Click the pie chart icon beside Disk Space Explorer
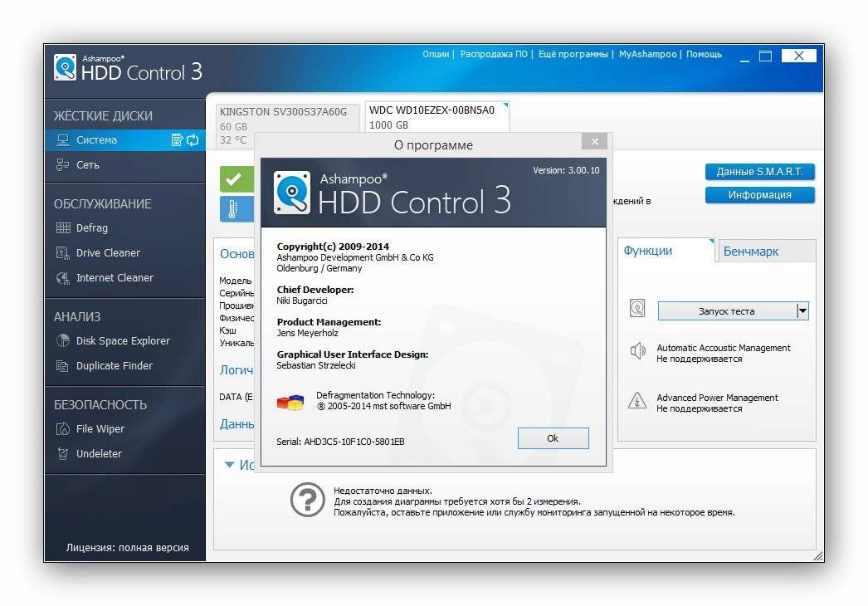 click(63, 340)
